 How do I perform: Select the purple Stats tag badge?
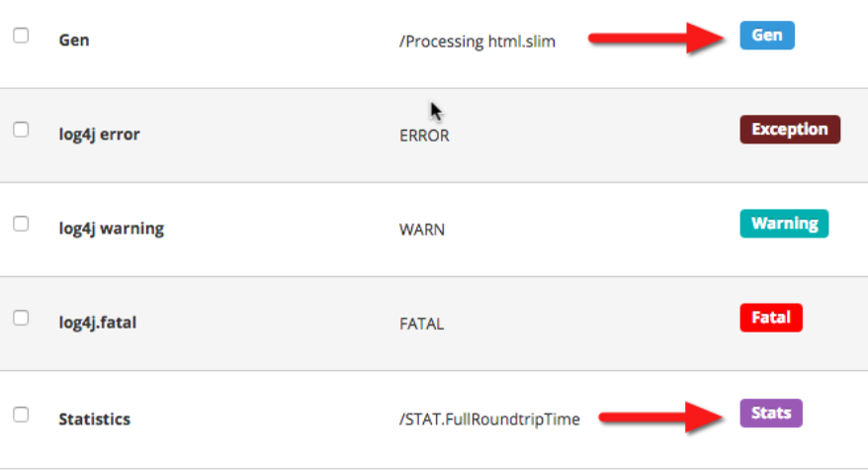[770, 413]
